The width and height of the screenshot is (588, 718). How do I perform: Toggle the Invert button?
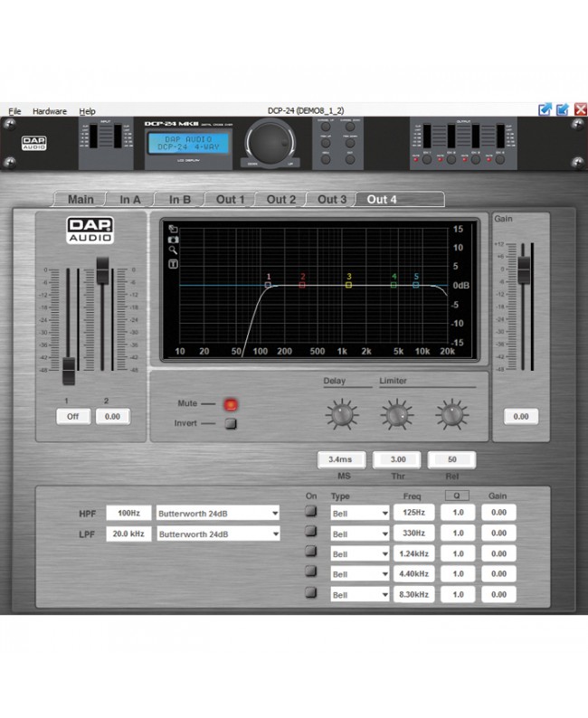231,423
